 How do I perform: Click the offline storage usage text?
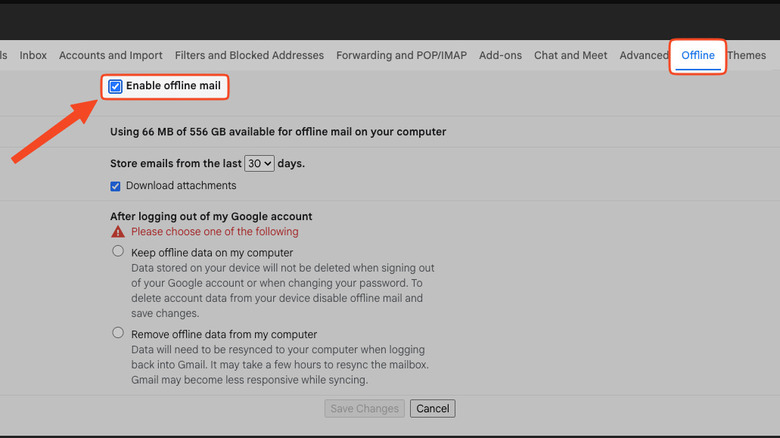(277, 132)
